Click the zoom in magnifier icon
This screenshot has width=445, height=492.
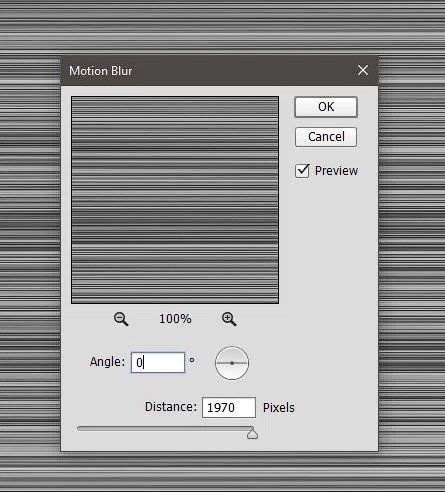229,319
